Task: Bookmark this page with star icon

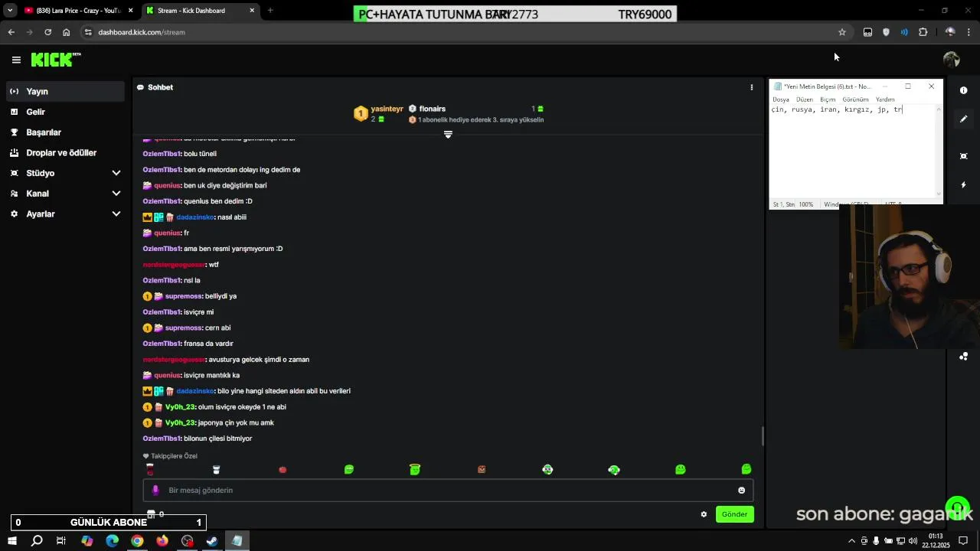Action: coord(842,32)
